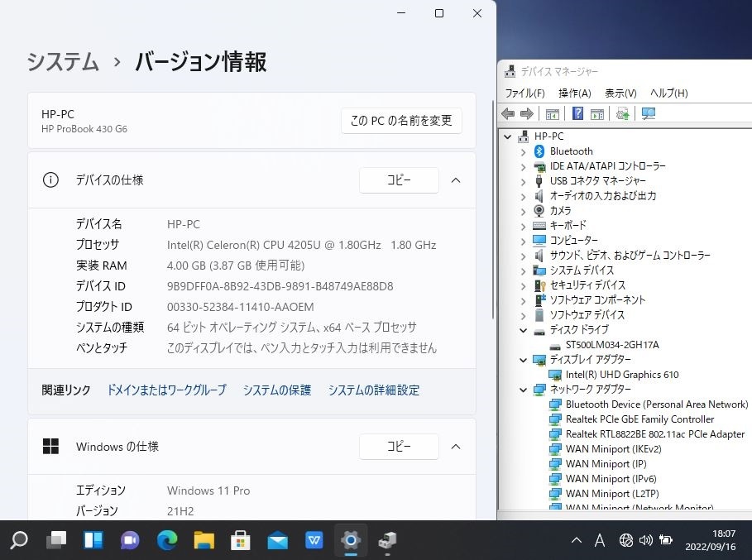752x560 pixels.
Task: Copy the デバイスの仕様 details
Action: [399, 180]
